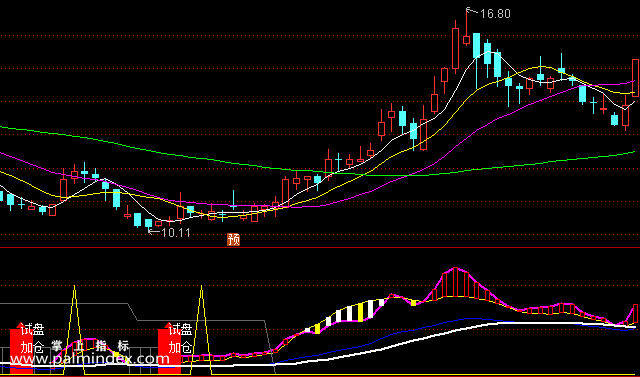Click the second 加仓 label near middle

click(180, 348)
